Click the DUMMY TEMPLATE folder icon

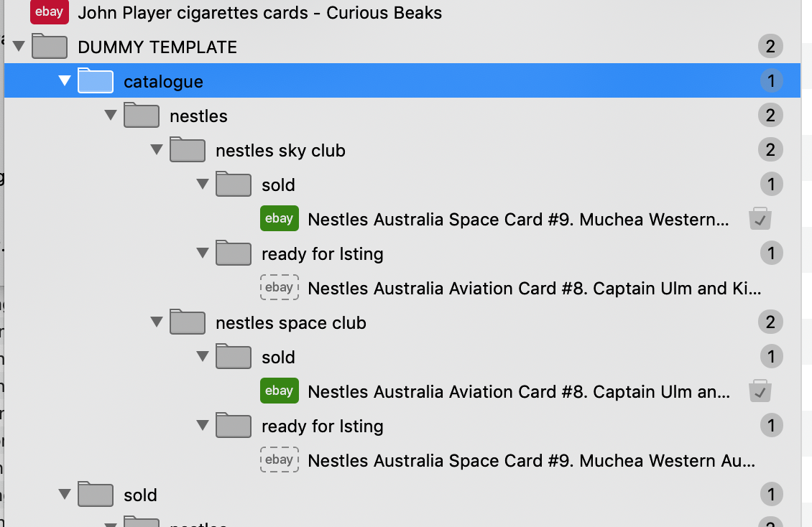49,46
